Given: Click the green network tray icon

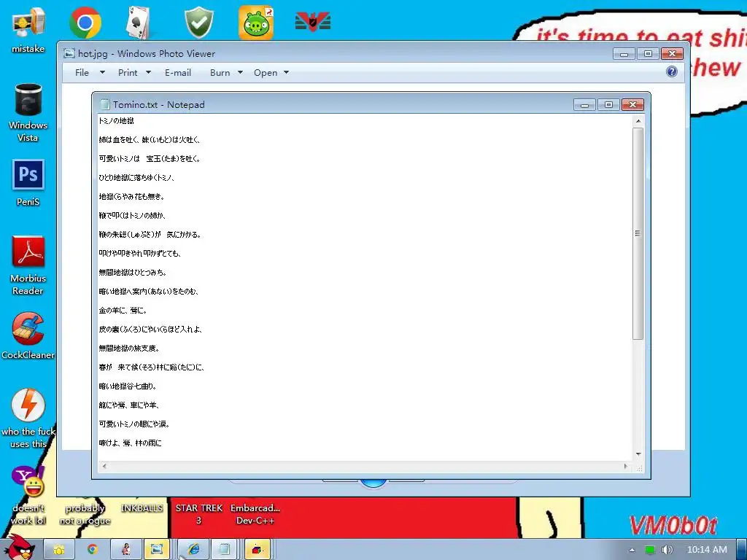Looking at the screenshot, I should [650, 550].
